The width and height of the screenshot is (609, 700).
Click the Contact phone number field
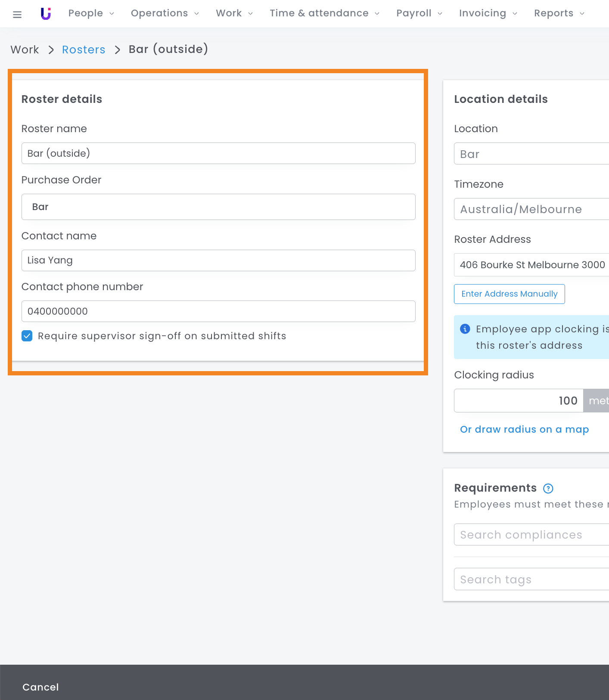pos(218,311)
